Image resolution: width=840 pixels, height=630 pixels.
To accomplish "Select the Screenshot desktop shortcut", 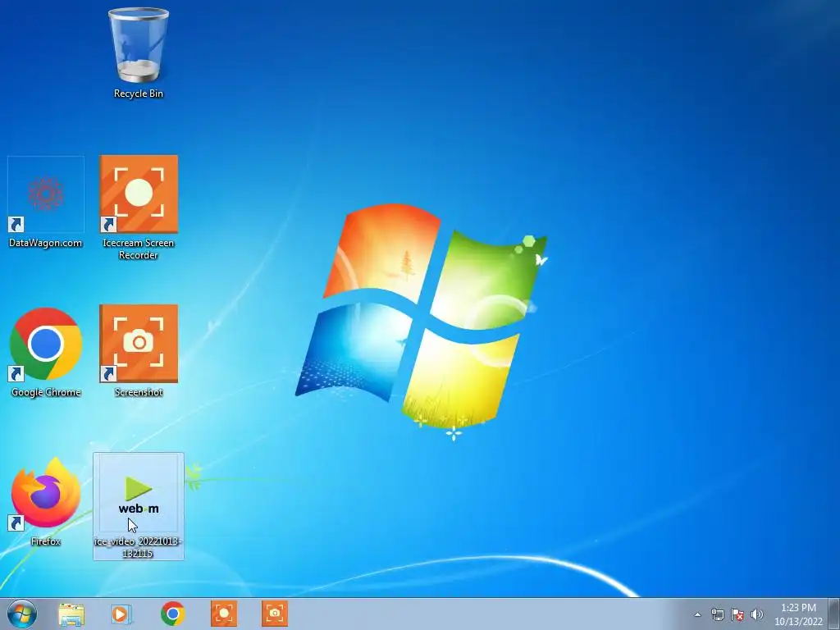I will [x=138, y=351].
